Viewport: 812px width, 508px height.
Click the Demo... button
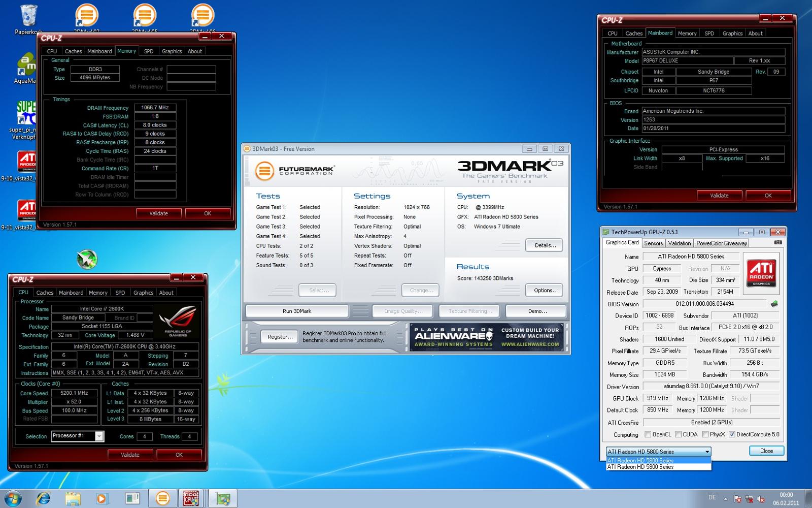(537, 311)
